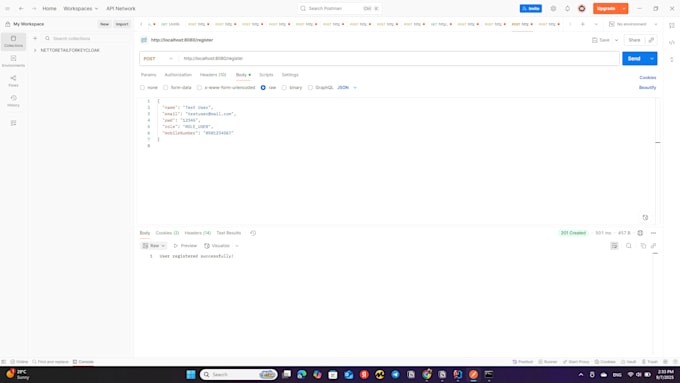
Task: Open the History sidebar panel
Action: pos(13,101)
